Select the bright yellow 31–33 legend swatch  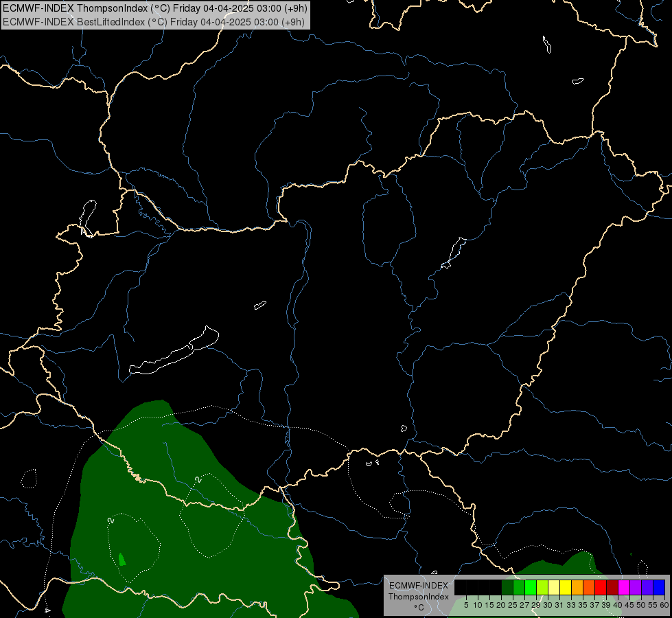click(566, 587)
